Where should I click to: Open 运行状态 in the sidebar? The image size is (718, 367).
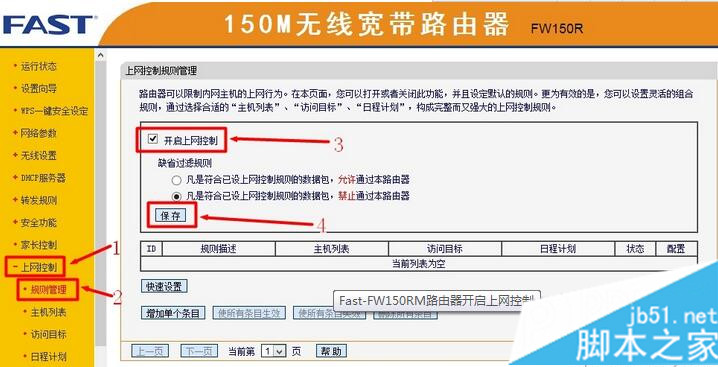pos(38,66)
